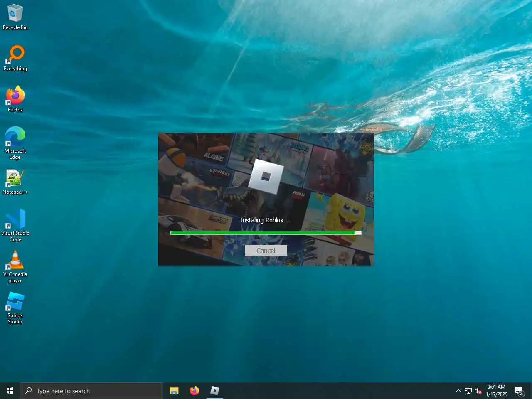
Task: Cancel the Roblox installation
Action: [x=266, y=251]
